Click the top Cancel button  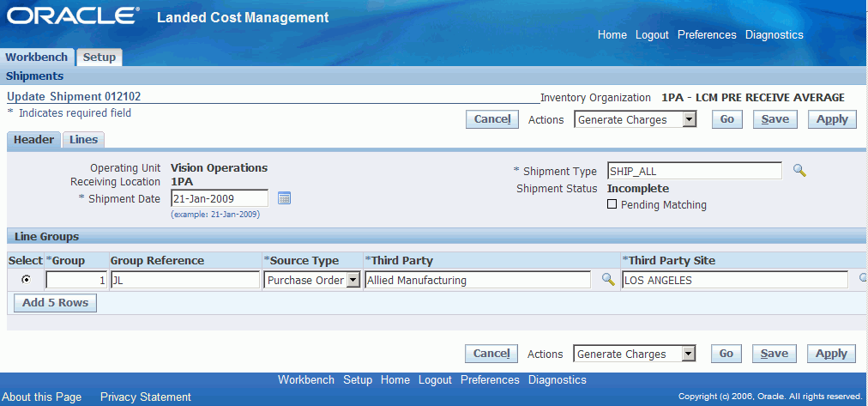(492, 119)
